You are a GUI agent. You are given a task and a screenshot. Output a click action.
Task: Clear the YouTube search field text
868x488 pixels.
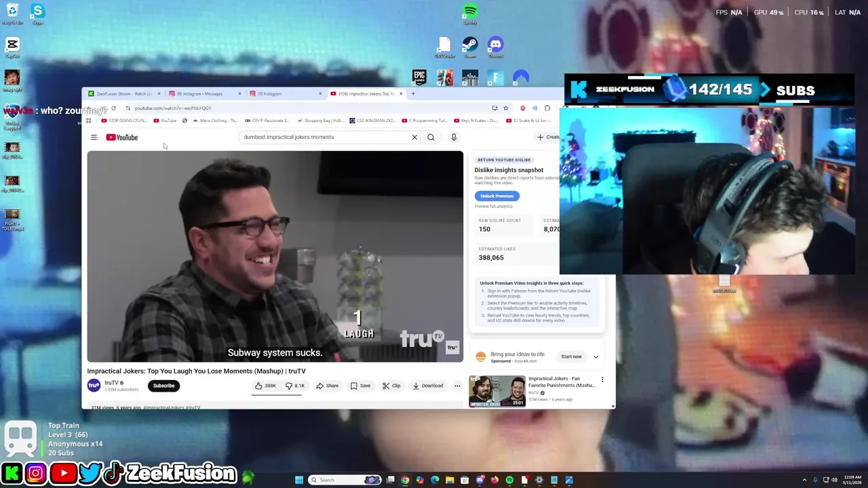(414, 137)
